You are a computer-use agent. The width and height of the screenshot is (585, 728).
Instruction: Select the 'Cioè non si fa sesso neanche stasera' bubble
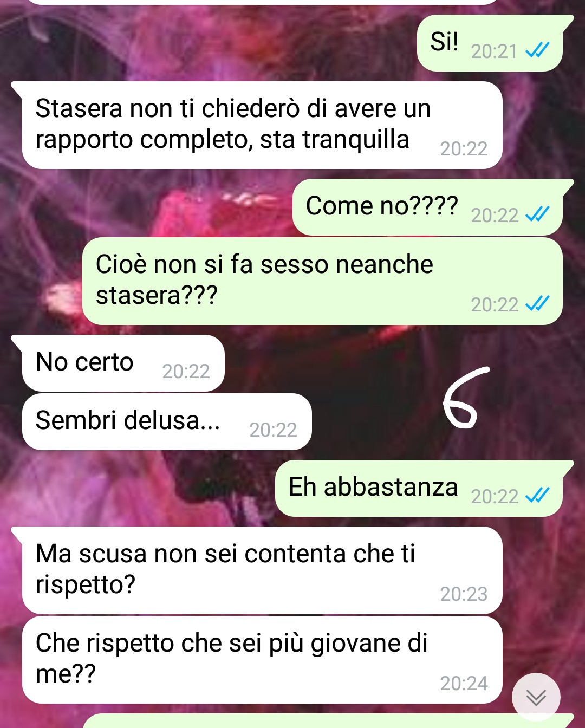322,281
